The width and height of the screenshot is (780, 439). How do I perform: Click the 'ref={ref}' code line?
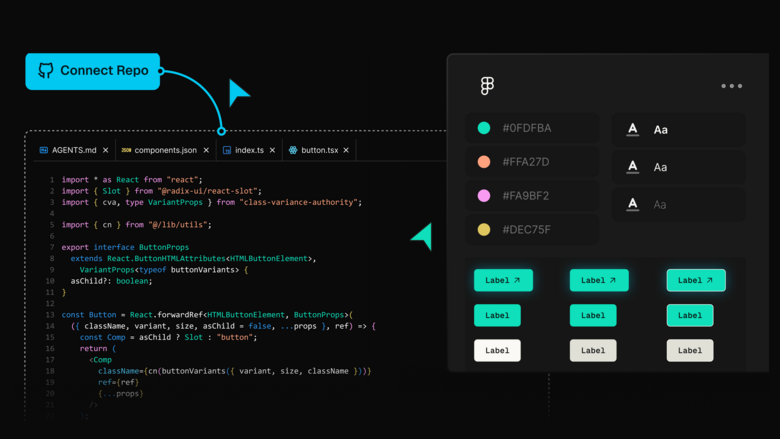coord(118,382)
